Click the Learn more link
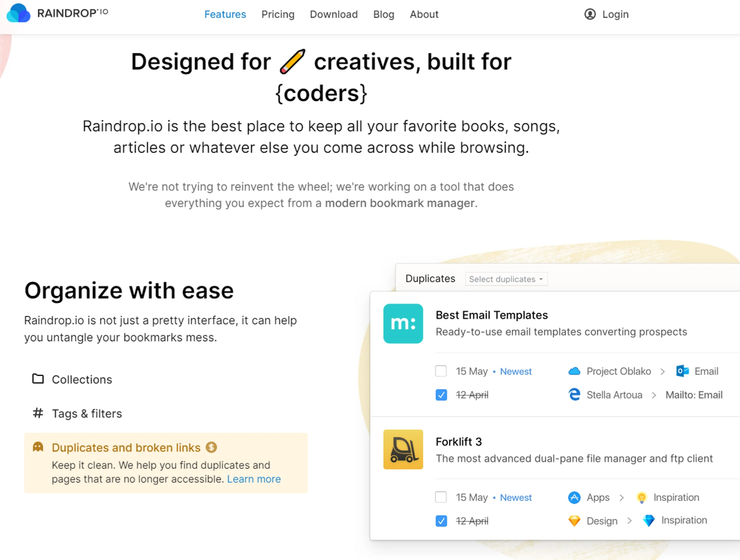The height and width of the screenshot is (560, 740). (254, 479)
